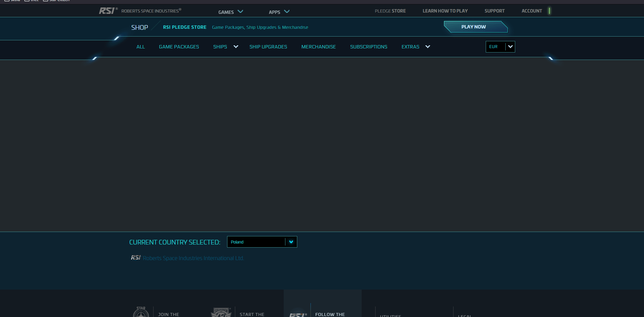Open the Games dropdown menu
This screenshot has height=317, width=644.
(x=230, y=12)
